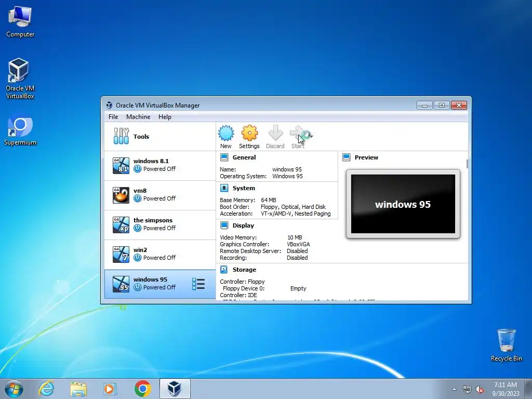Open windows 95 machine tools list menu
The image size is (532, 399).
pyautogui.click(x=198, y=284)
